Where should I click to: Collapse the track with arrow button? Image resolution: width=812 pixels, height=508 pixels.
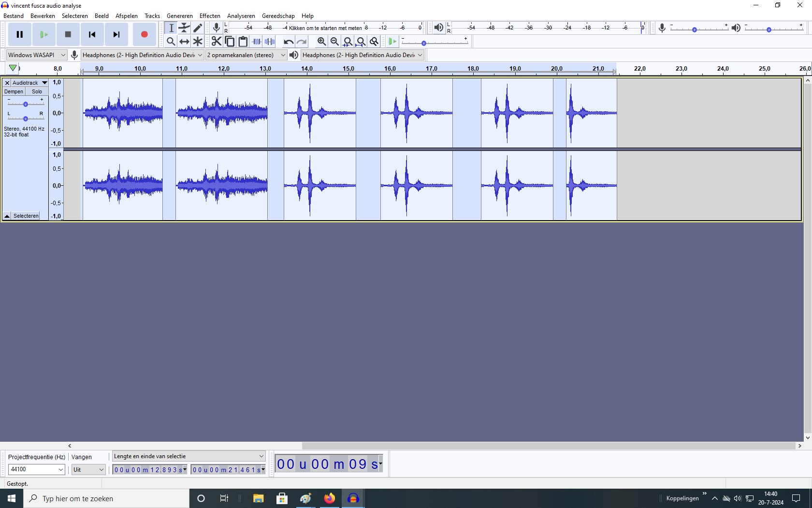(x=7, y=216)
